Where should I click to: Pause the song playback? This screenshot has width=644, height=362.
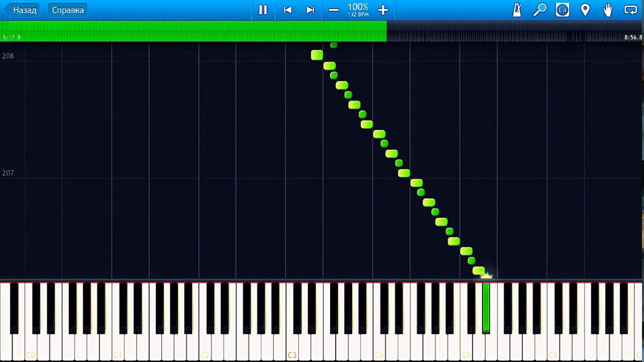coord(263,10)
